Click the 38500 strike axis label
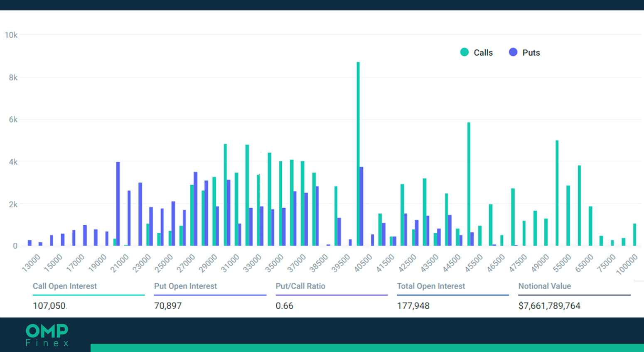The height and width of the screenshot is (352, 644). pos(319,263)
